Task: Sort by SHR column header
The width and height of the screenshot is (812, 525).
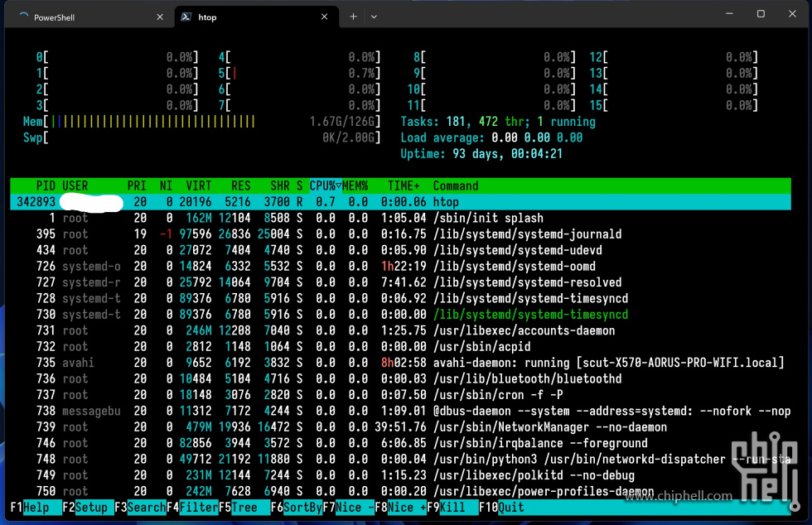Action: [280, 185]
